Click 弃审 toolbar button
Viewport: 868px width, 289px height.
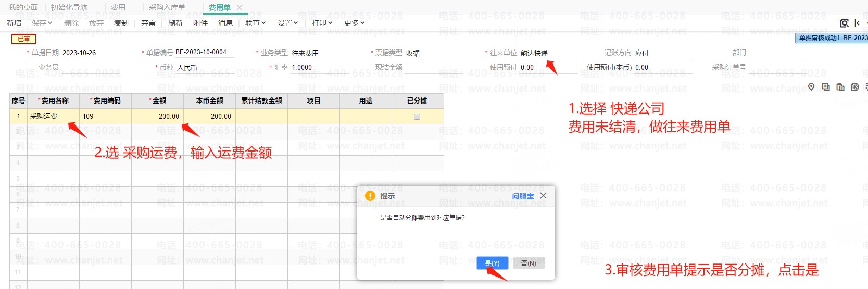tap(148, 23)
